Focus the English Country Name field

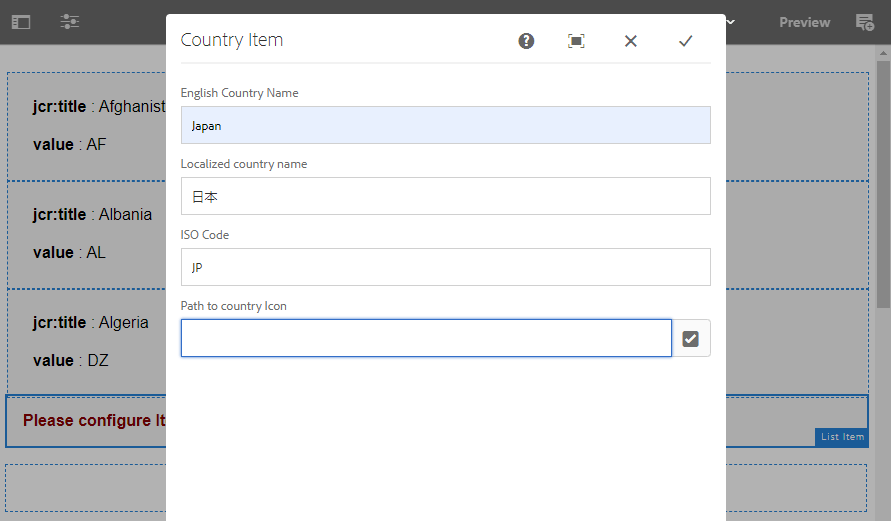[x=446, y=125]
